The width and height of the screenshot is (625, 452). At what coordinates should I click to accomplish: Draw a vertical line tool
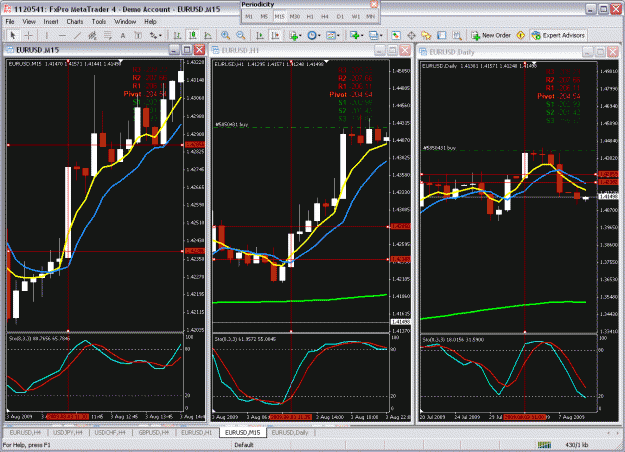[47, 35]
